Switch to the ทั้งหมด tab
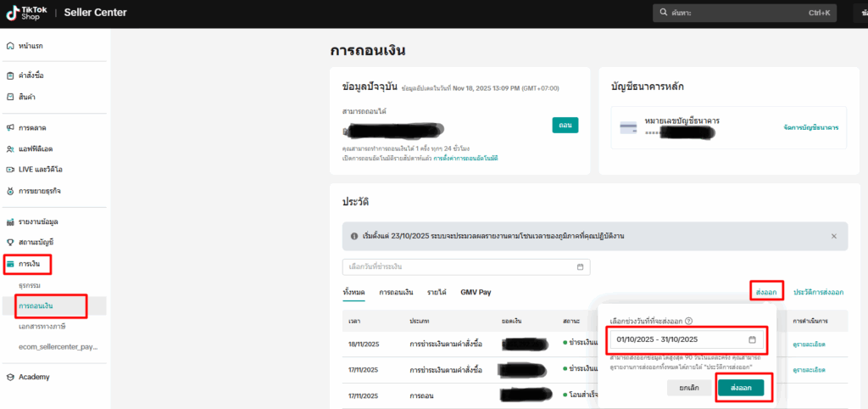Viewport: 868px width, 409px height. (353, 292)
